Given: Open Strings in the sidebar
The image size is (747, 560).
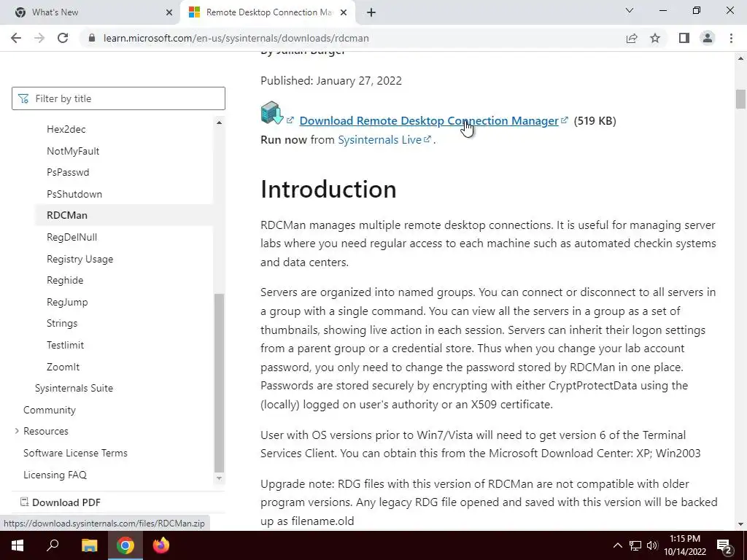Looking at the screenshot, I should tap(62, 323).
